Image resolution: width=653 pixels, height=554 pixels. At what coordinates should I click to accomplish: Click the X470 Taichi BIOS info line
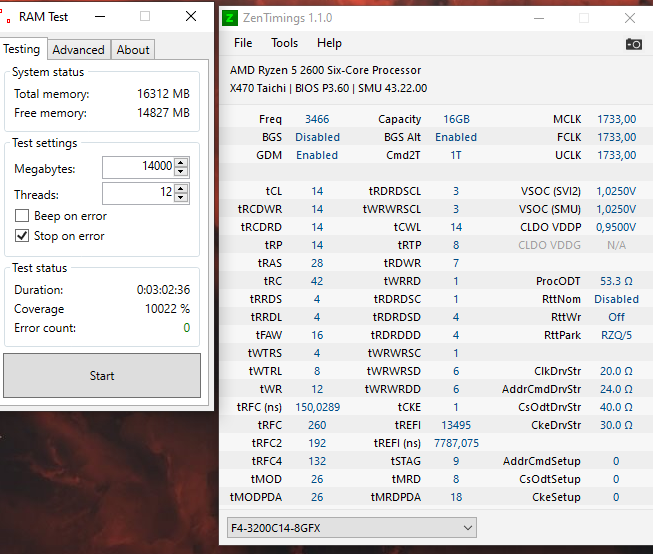pyautogui.click(x=328, y=88)
